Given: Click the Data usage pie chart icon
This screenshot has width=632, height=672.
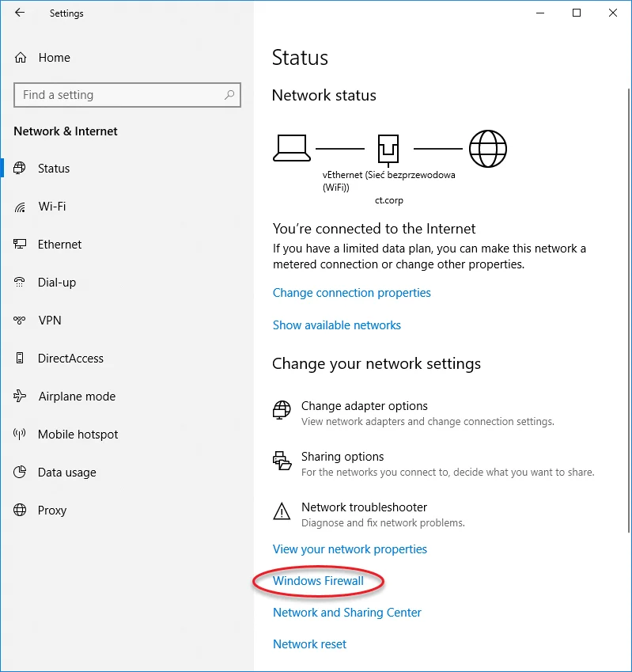Looking at the screenshot, I should (20, 473).
